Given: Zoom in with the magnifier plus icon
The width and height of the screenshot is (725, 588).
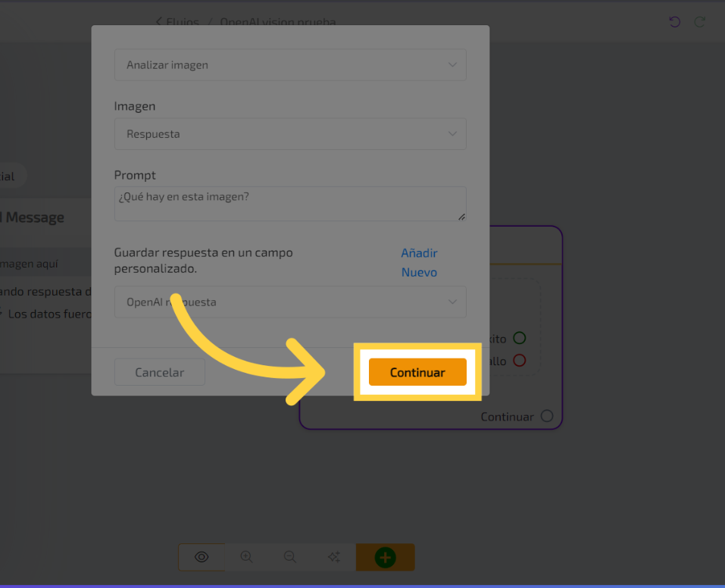Looking at the screenshot, I should (x=246, y=557).
